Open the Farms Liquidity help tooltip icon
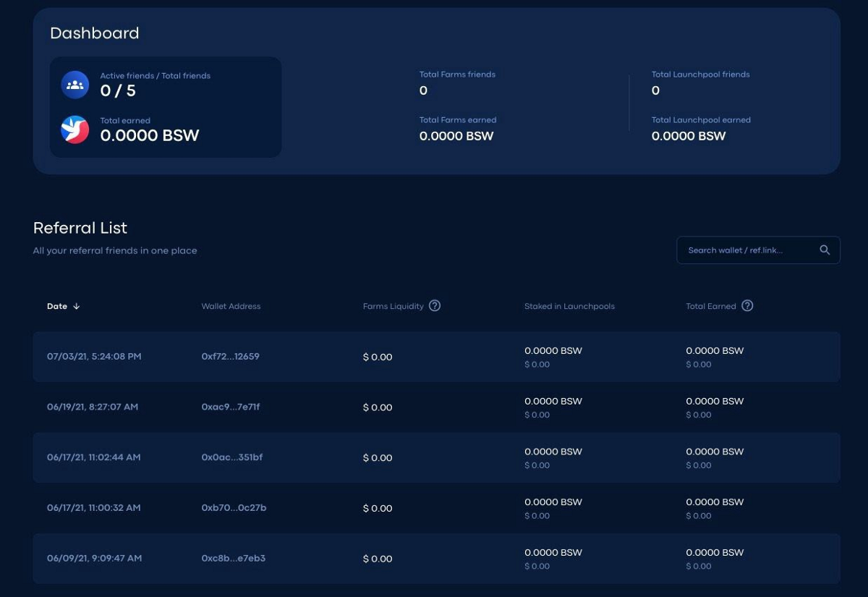Image resolution: width=868 pixels, height=597 pixels. 435,305
